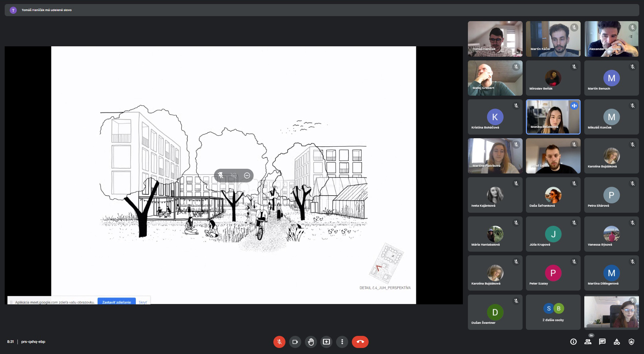This screenshot has width=644, height=354.
Task: Expand the "2 ďalšie osoby" tile
Action: click(x=553, y=312)
